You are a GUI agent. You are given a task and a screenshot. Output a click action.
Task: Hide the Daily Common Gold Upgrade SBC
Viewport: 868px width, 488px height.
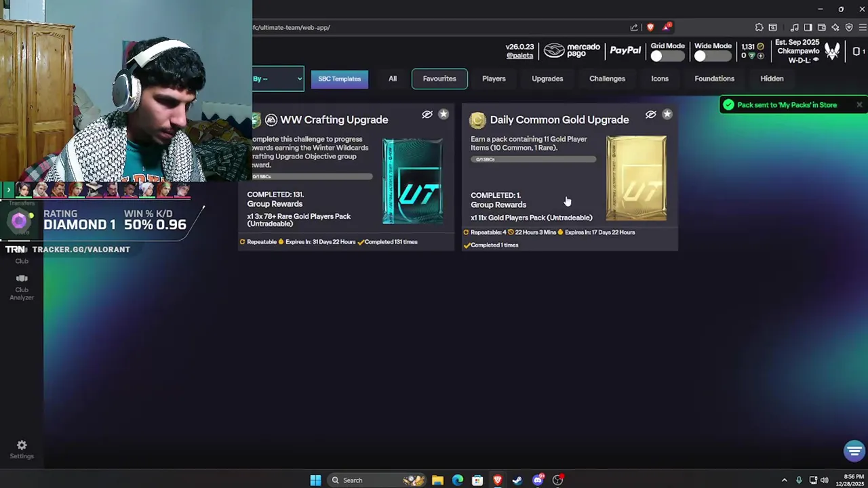click(x=651, y=115)
